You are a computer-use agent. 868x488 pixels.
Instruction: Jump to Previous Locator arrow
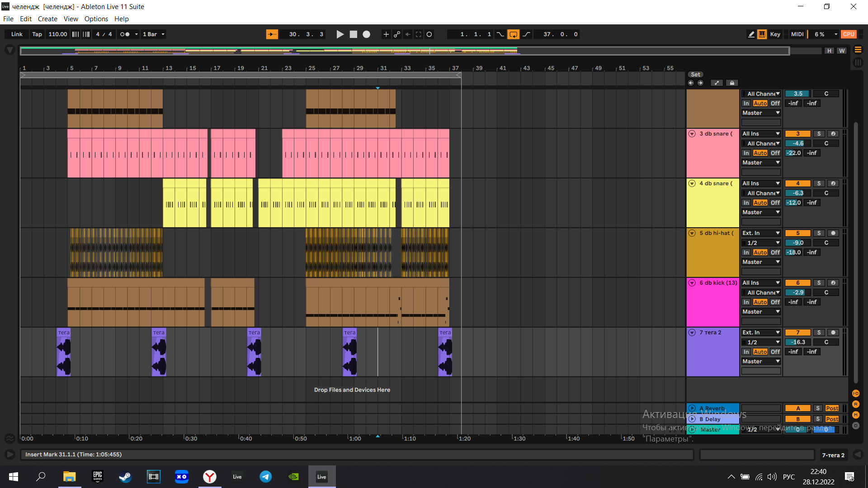click(x=691, y=83)
